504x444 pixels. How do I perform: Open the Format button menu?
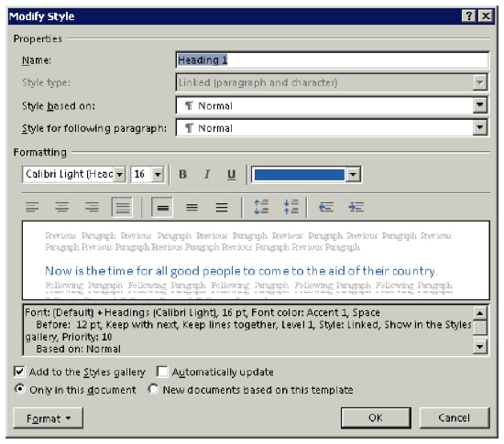pos(49,418)
